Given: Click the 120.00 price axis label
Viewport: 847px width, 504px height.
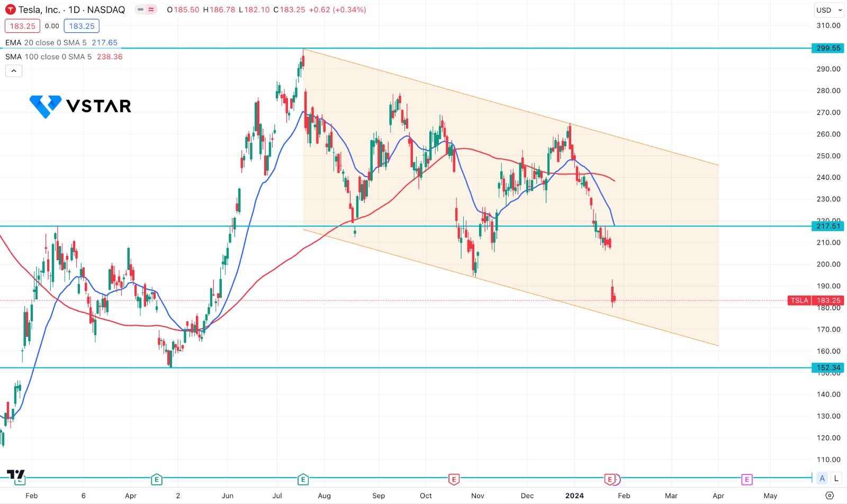Looking at the screenshot, I should tap(828, 437).
